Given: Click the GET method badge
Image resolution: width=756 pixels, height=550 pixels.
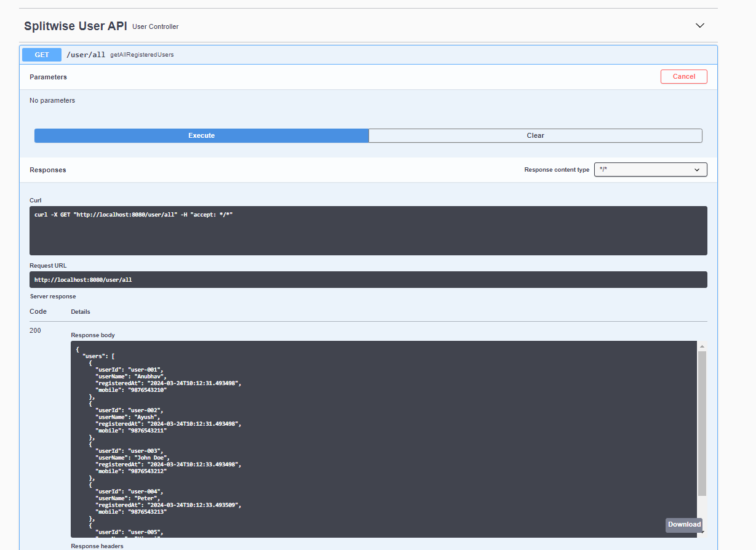Looking at the screenshot, I should tap(42, 55).
